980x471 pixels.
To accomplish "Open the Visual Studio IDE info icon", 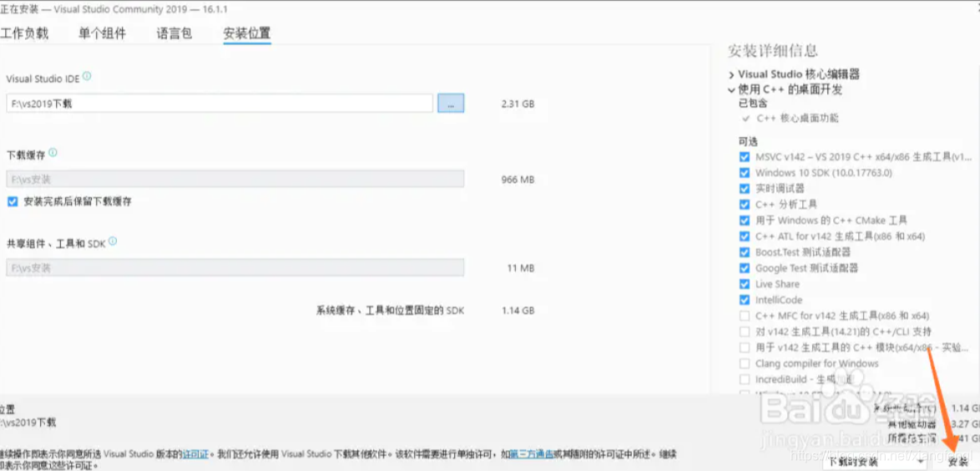I will (x=87, y=76).
